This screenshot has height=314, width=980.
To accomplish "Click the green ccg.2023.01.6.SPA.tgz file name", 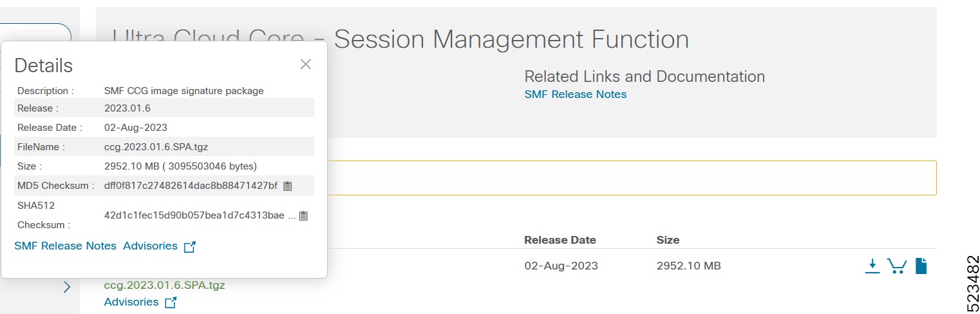I will click(x=164, y=285).
